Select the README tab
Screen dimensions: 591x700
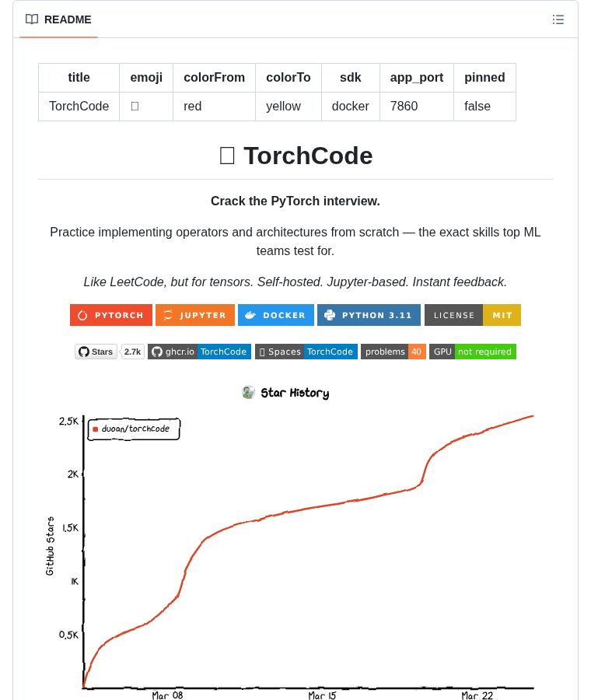59,19
